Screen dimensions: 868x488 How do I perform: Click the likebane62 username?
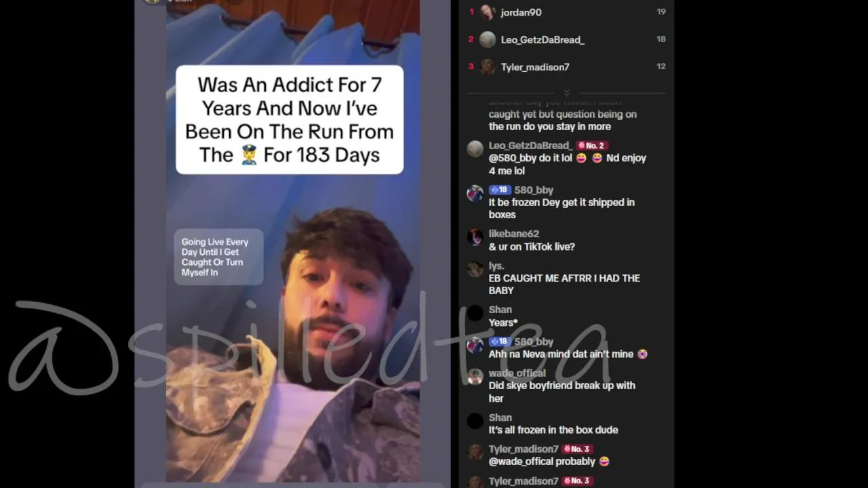[514, 234]
